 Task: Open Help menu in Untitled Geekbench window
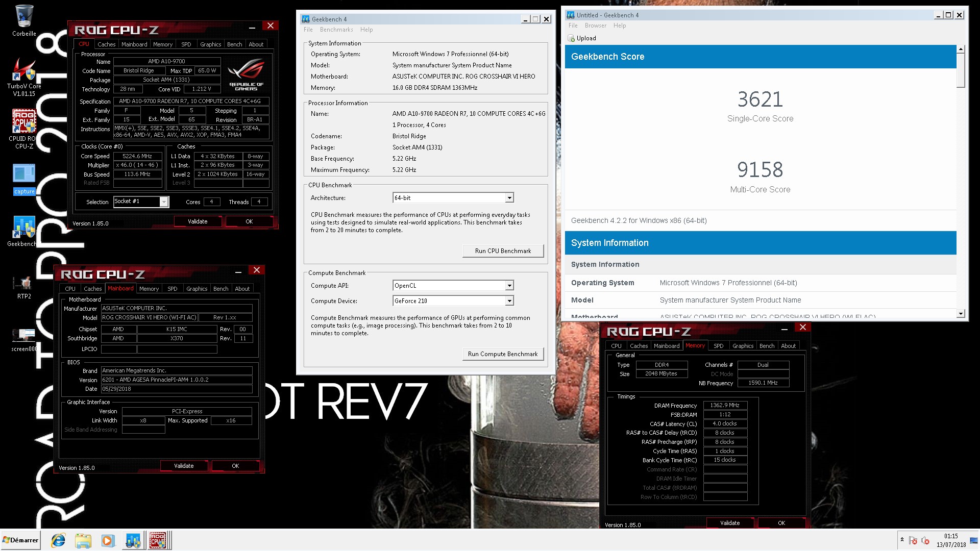coord(619,26)
